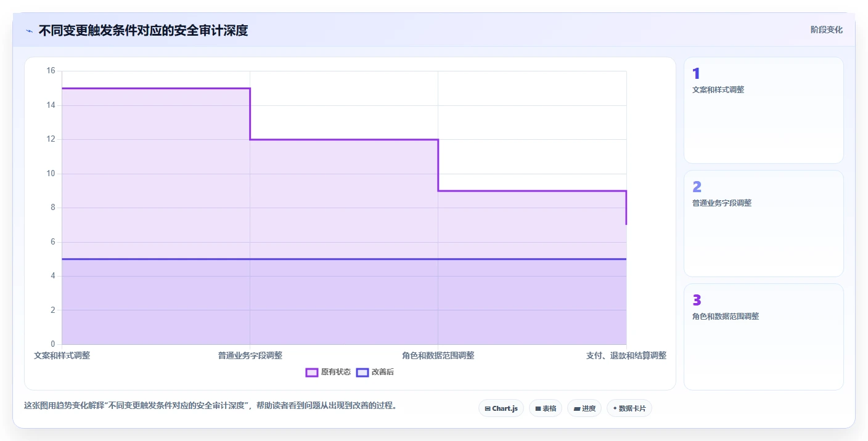Select the Chart.js tag button
The width and height of the screenshot is (868, 441).
501,408
